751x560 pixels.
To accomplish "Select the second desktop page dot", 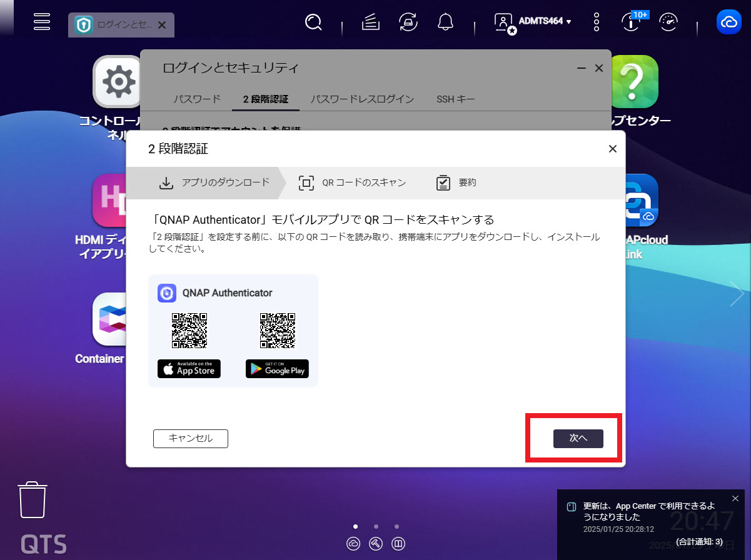I will click(376, 526).
